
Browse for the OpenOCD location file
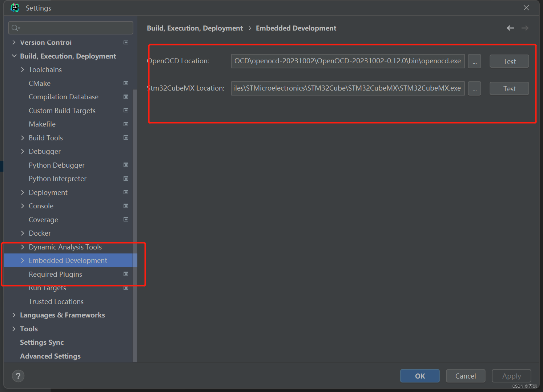click(x=474, y=61)
